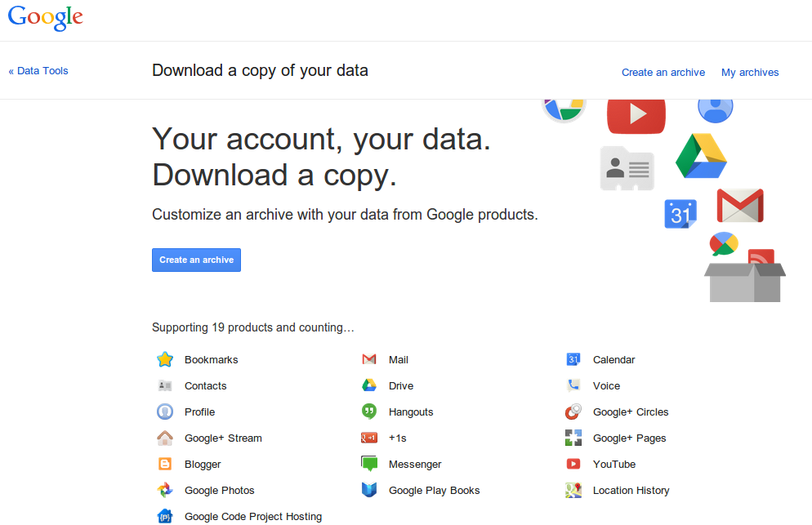Click the Google+ Circles icon
The width and height of the screenshot is (812, 525).
(x=573, y=412)
